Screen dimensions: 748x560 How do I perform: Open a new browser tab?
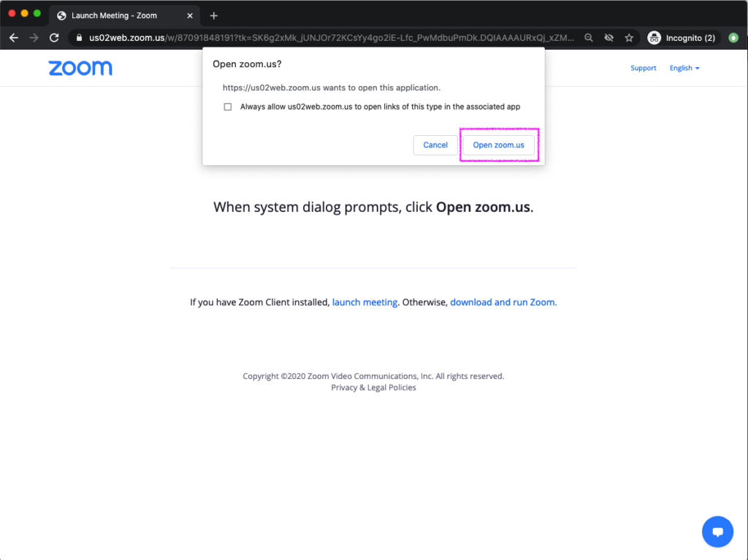(213, 15)
